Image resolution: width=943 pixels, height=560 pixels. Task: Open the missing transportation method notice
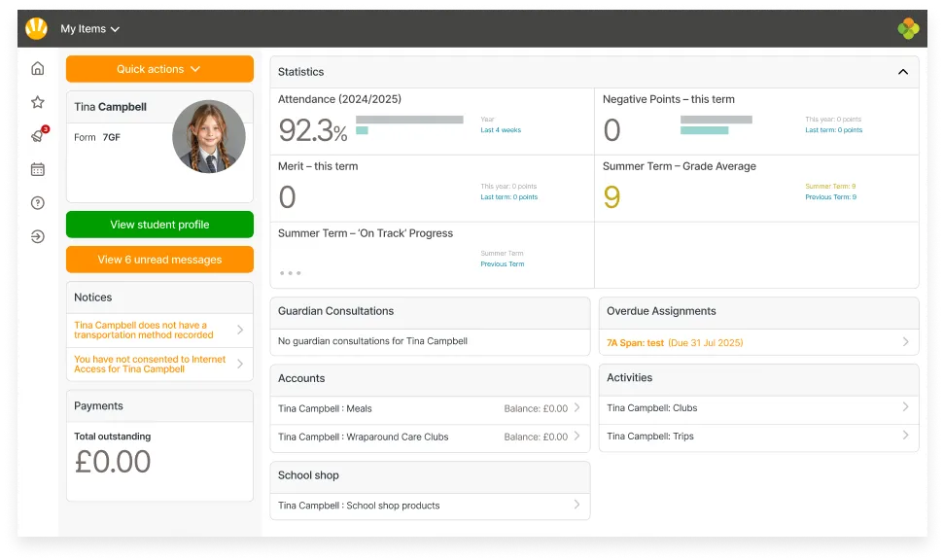pyautogui.click(x=159, y=331)
